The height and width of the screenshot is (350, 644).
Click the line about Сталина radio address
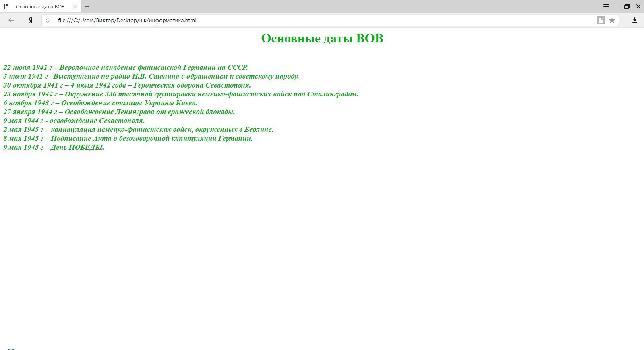coord(151,76)
